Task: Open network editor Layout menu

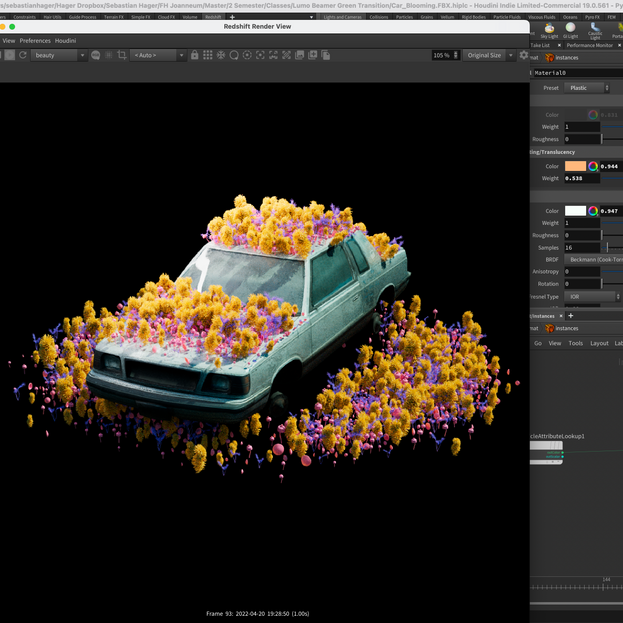Action: coord(599,343)
